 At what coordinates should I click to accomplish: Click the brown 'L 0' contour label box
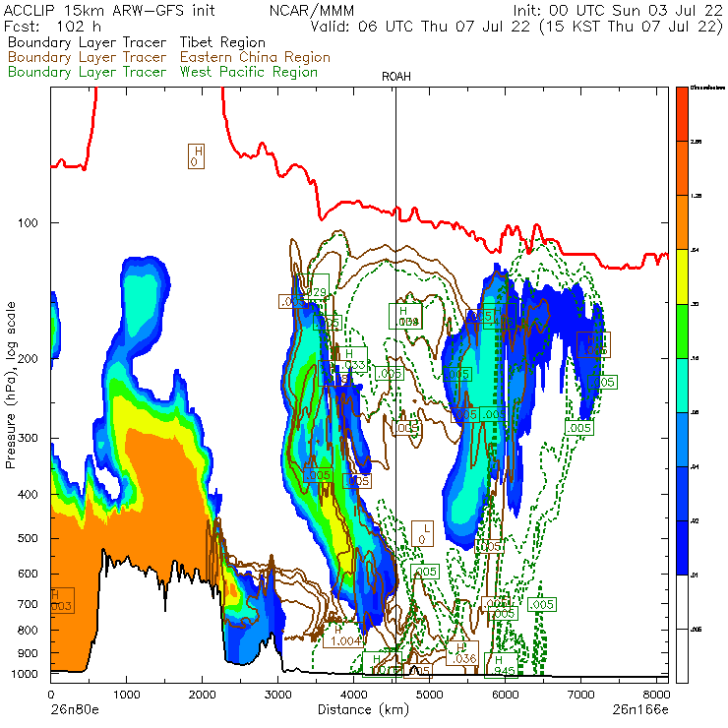tap(422, 533)
